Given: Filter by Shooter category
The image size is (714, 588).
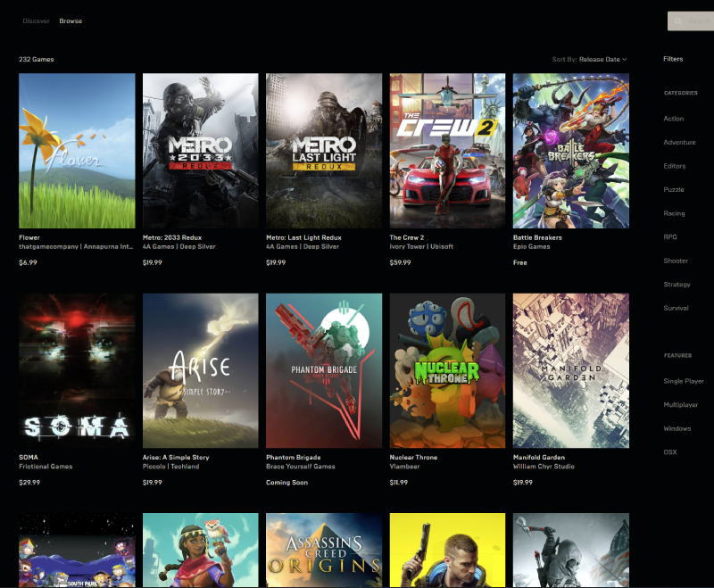Looking at the screenshot, I should point(676,261).
